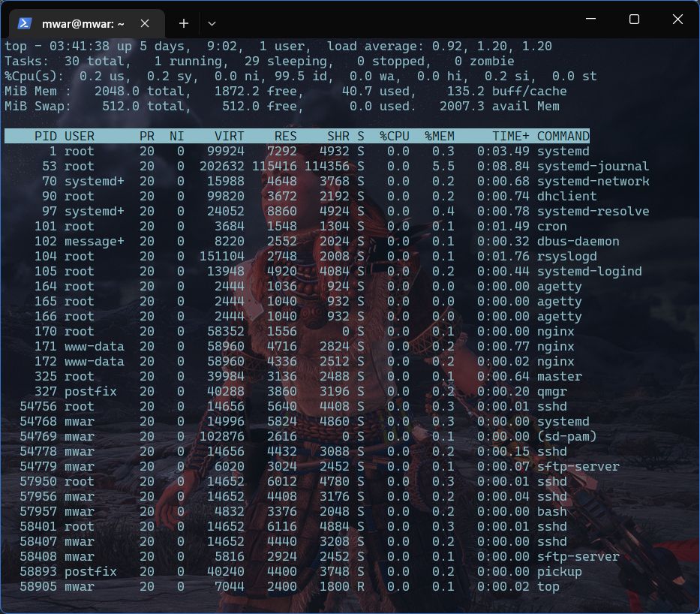Screen dimensions: 700x614
Task: Click the PID column header
Action: (46, 136)
